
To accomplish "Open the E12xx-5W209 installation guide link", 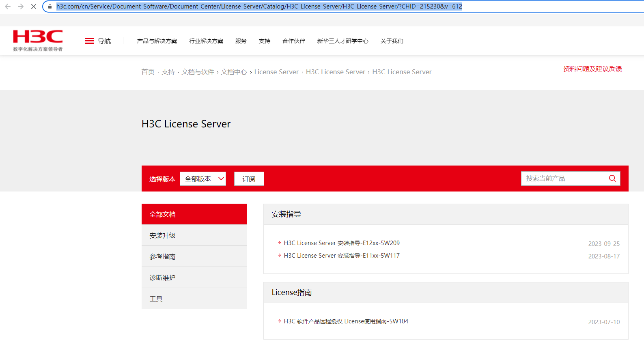I will [341, 243].
